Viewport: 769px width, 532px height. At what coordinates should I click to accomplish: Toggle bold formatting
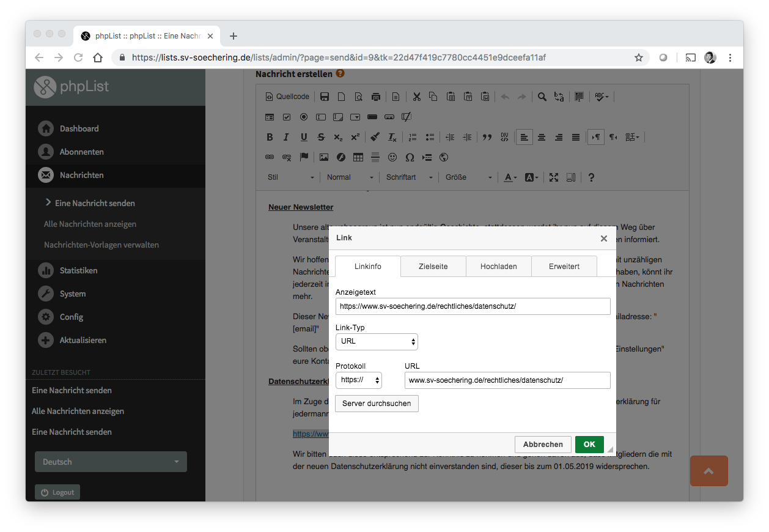(270, 138)
